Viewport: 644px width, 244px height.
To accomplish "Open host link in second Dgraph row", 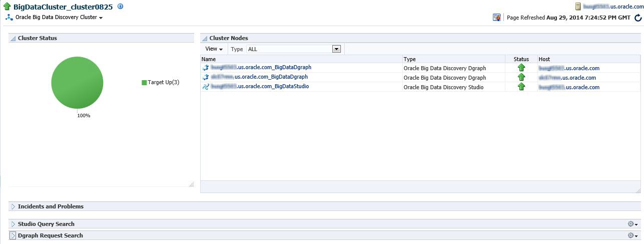I will pos(567,78).
